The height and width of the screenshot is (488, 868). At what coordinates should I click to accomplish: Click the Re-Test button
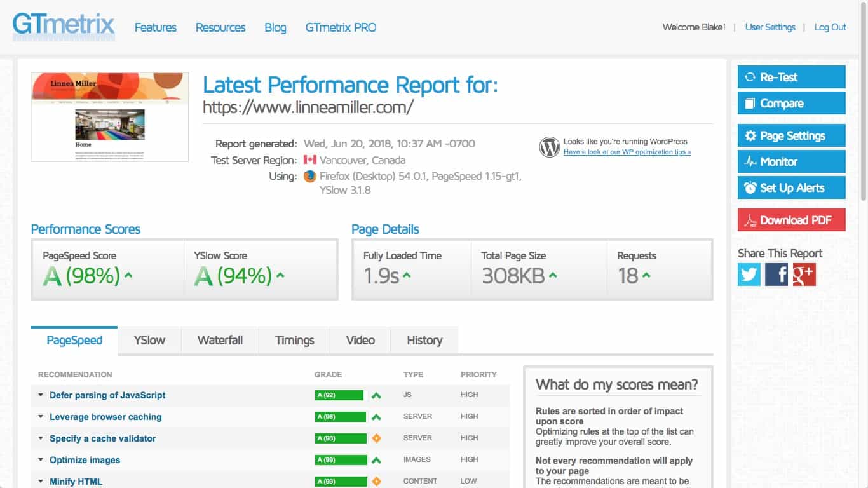(792, 77)
